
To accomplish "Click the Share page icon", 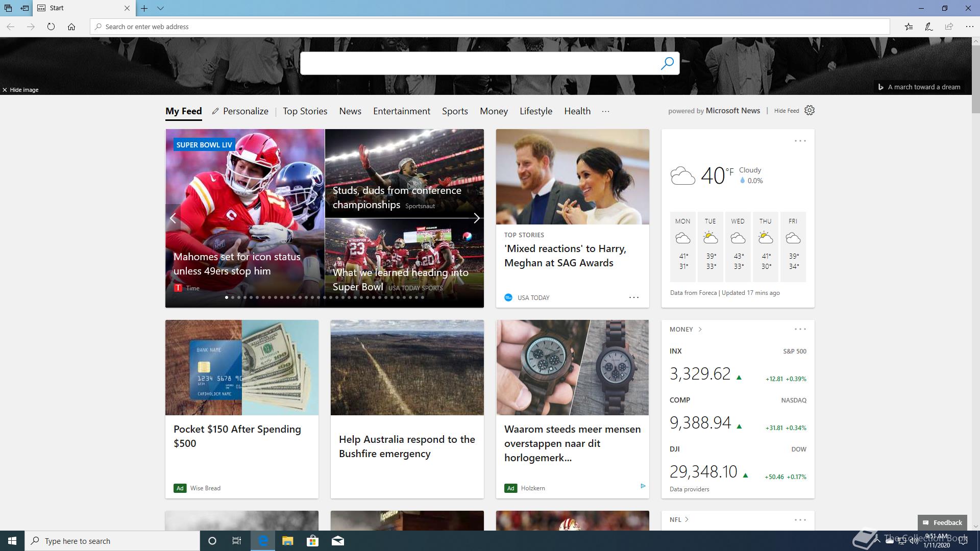I will pyautogui.click(x=949, y=27).
